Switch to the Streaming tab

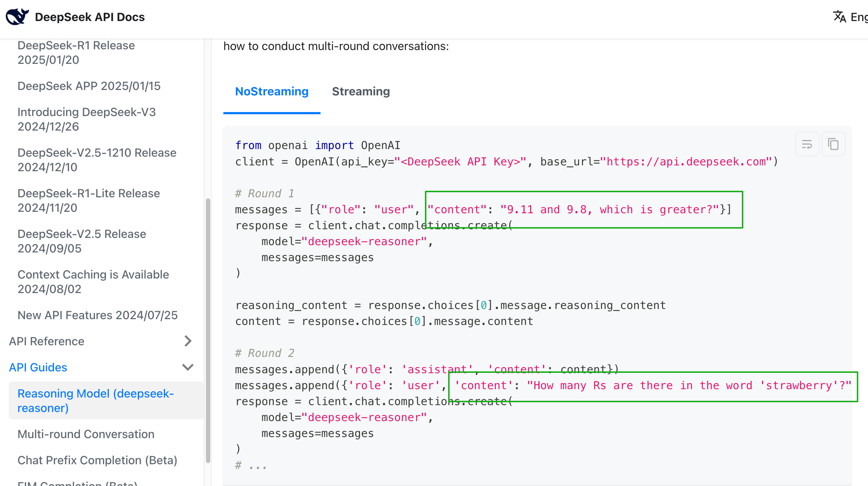click(x=361, y=91)
